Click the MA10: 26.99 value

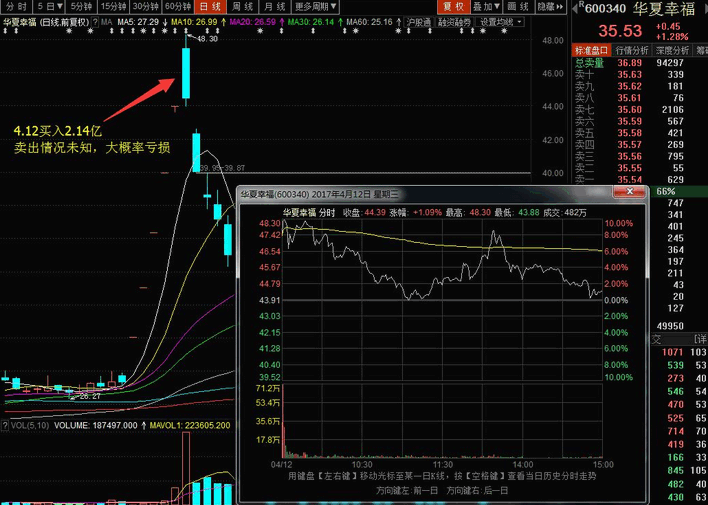tap(194, 22)
